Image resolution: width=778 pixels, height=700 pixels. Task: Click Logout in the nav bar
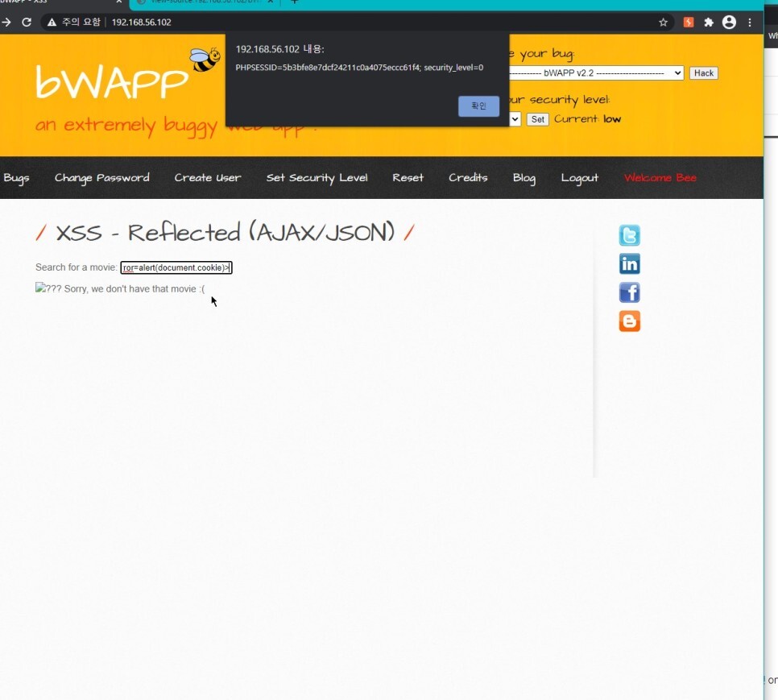[580, 178]
